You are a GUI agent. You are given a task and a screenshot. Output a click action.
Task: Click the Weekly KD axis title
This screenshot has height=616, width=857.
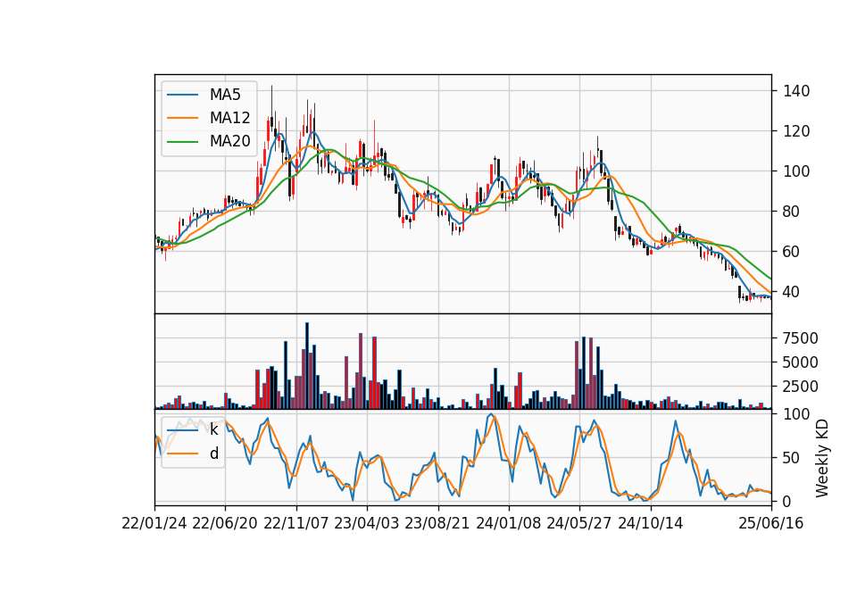(822, 458)
